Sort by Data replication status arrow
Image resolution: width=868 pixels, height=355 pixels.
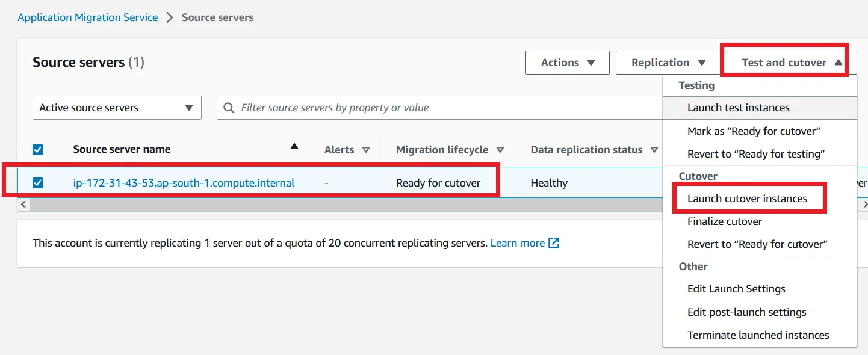[x=654, y=150]
